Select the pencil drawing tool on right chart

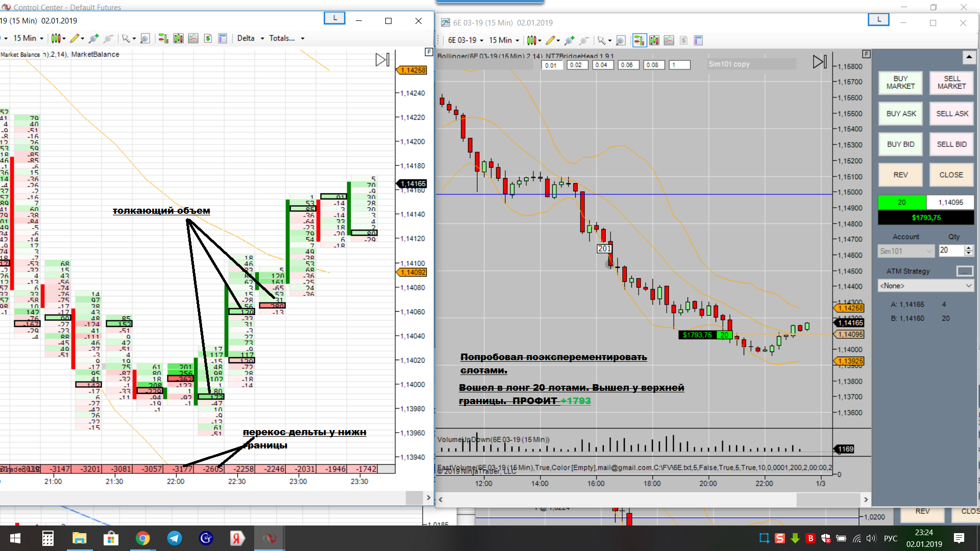coord(550,40)
